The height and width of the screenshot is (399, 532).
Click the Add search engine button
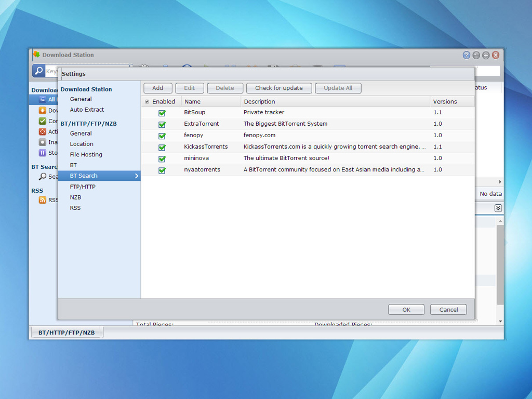[x=158, y=88]
